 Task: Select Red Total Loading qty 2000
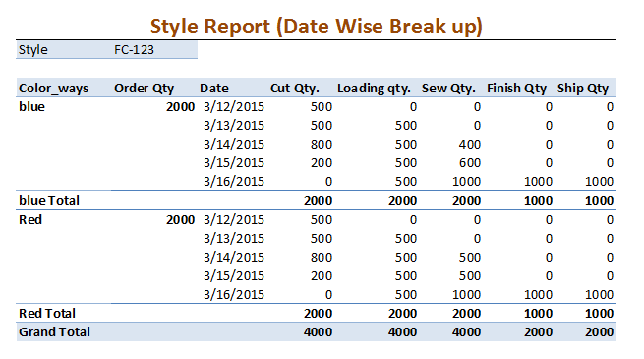(x=402, y=314)
